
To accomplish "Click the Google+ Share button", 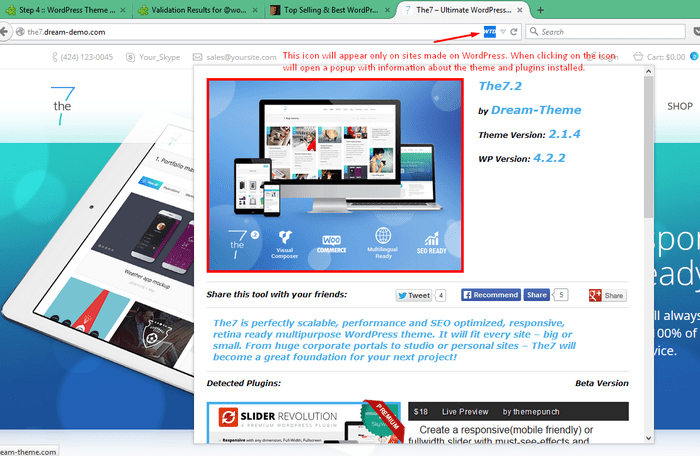I will pyautogui.click(x=608, y=295).
